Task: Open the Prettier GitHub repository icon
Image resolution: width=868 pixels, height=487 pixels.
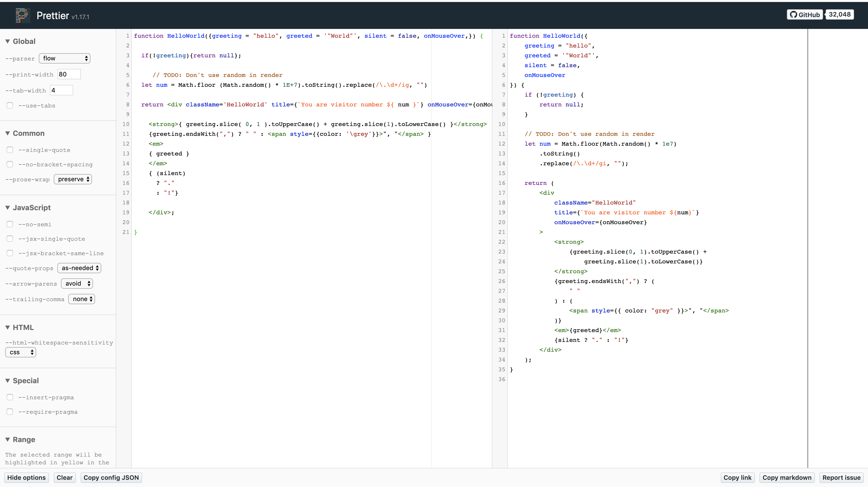Action: tap(794, 14)
